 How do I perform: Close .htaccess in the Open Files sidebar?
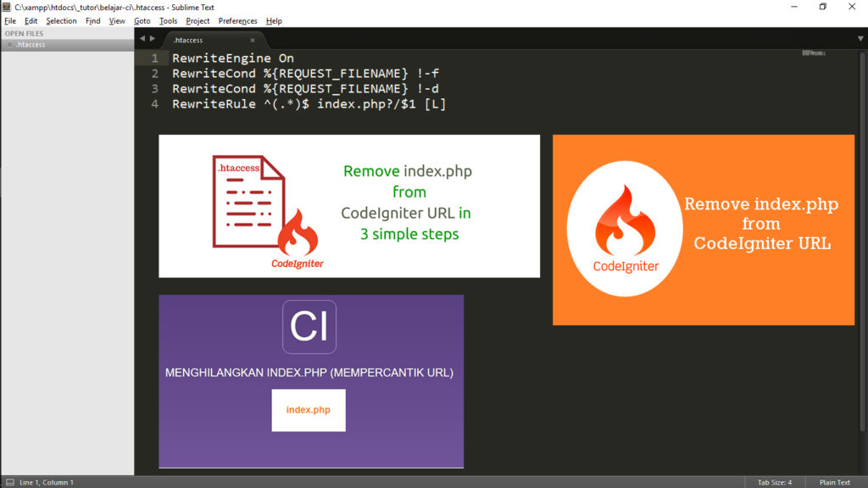(x=9, y=44)
